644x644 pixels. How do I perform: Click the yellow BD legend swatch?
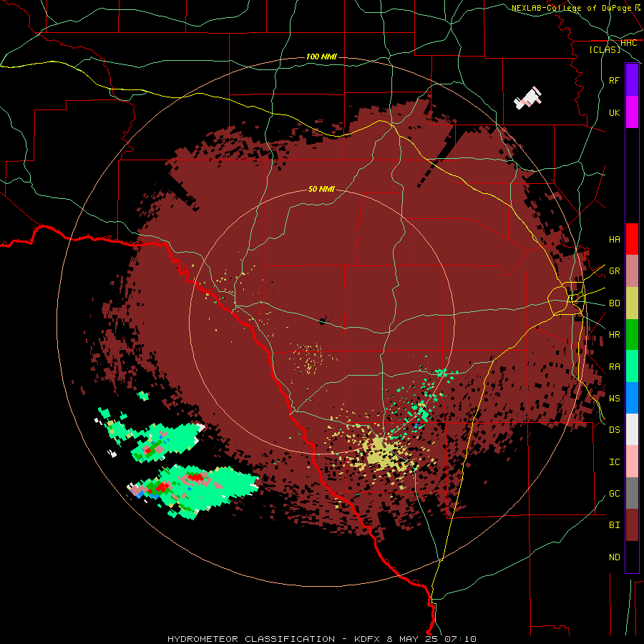(x=632, y=303)
